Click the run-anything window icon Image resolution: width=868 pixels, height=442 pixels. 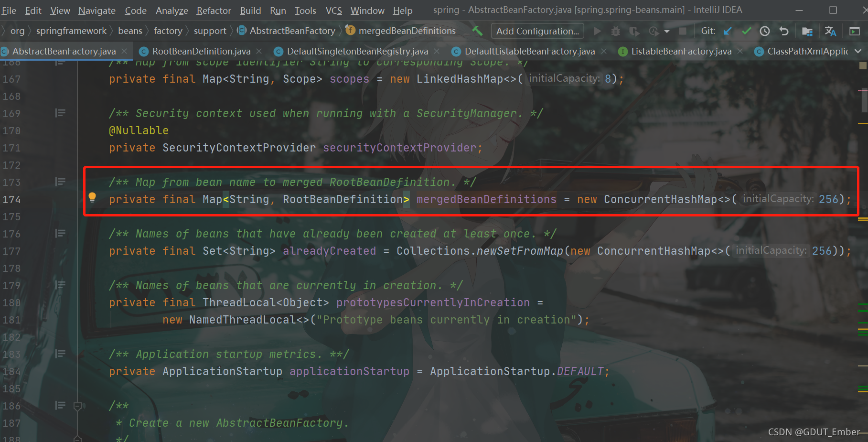[854, 31]
